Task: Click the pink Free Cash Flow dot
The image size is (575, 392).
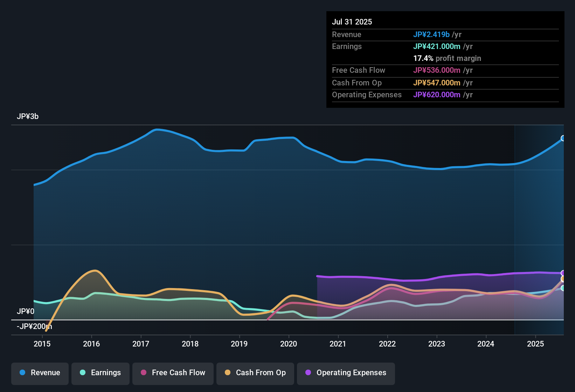Action: tap(144, 372)
